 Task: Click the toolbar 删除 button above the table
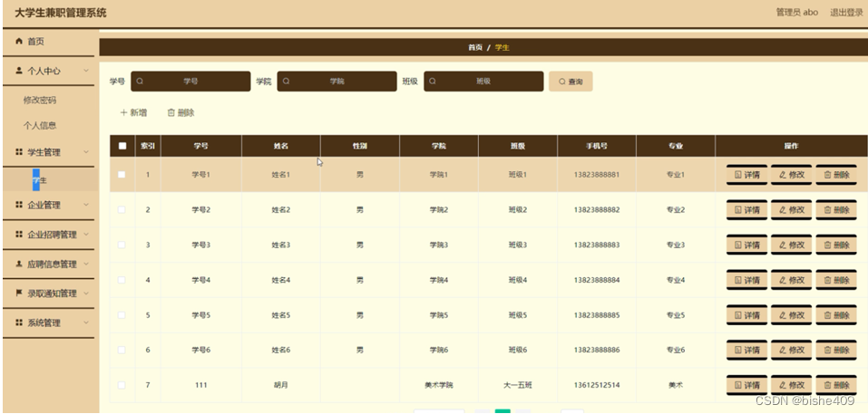(181, 112)
